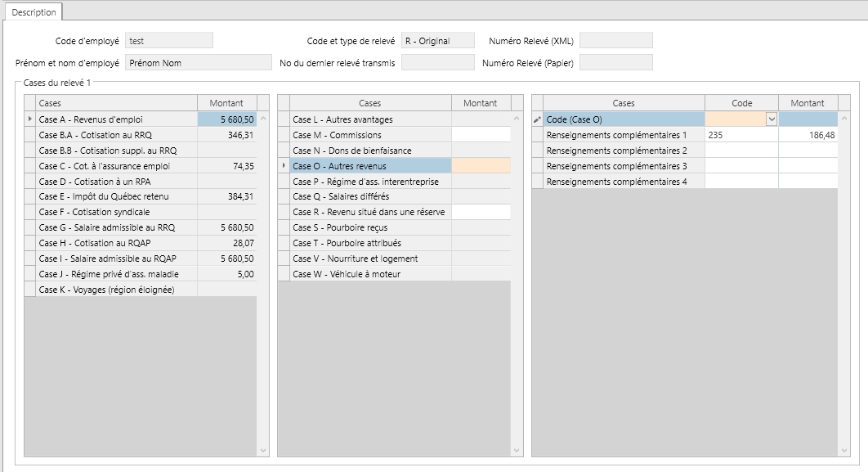The height and width of the screenshot is (472, 868).
Task: Click the Prénom et nom d'employé field
Action: pyautogui.click(x=198, y=63)
